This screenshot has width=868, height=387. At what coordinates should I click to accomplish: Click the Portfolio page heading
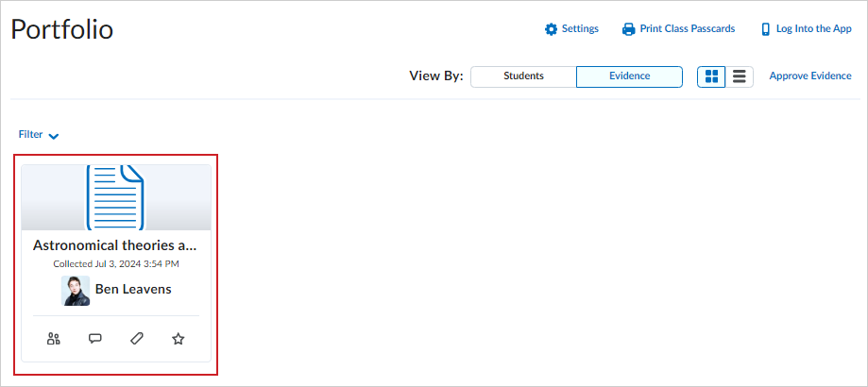point(62,29)
